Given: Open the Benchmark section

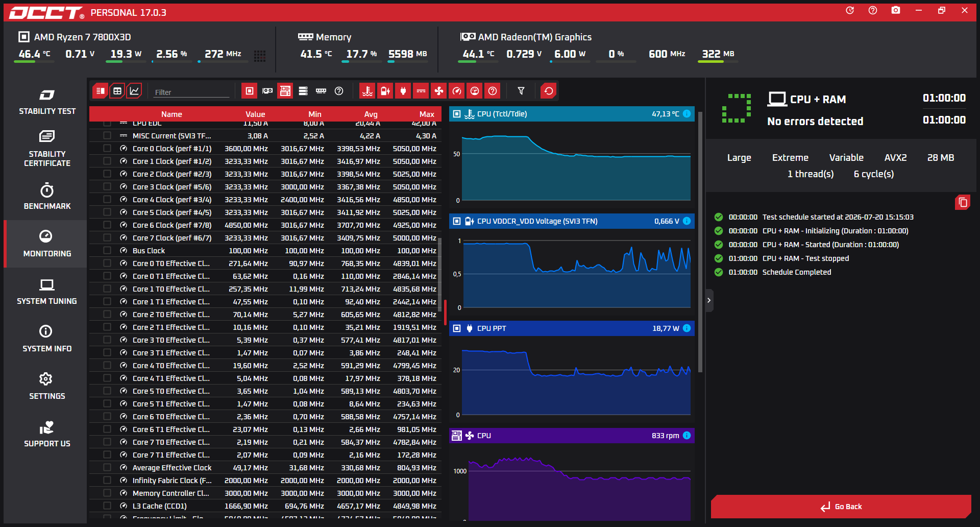Looking at the screenshot, I should (47, 197).
